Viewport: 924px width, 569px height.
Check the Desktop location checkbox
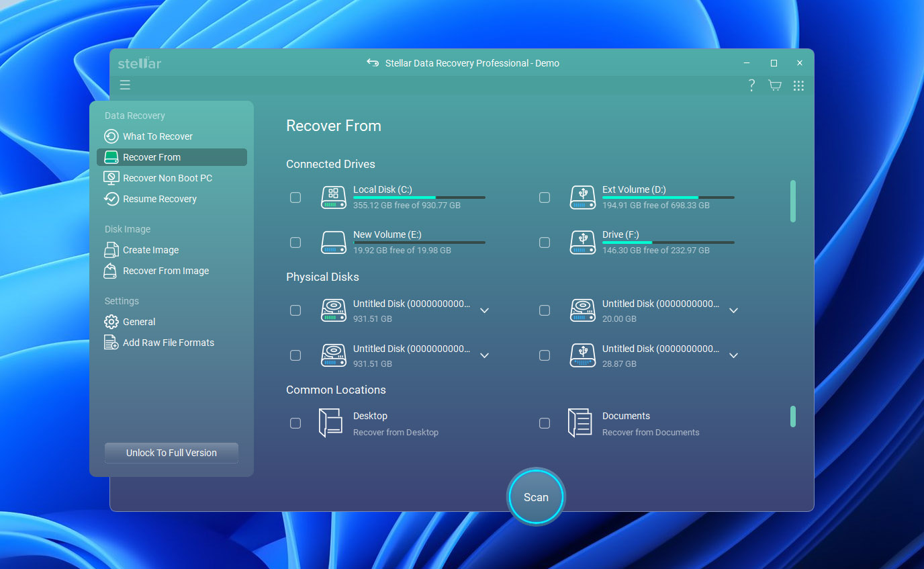[x=295, y=423]
